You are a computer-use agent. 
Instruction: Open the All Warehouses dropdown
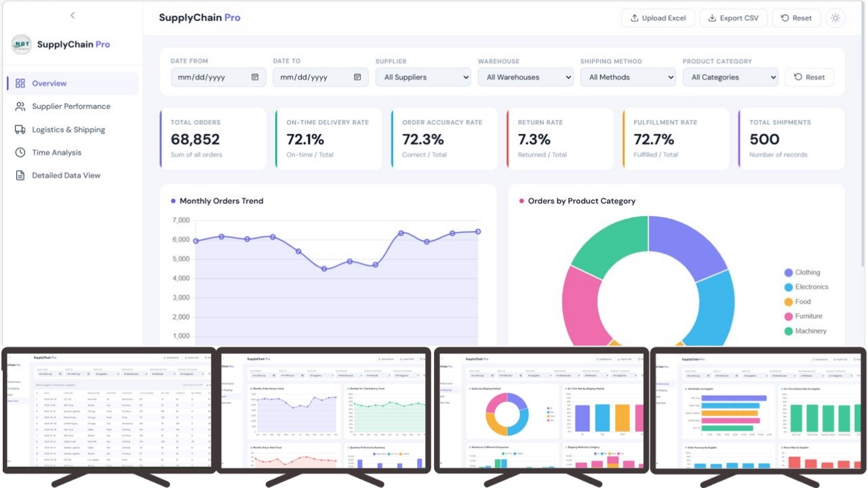[x=526, y=77]
